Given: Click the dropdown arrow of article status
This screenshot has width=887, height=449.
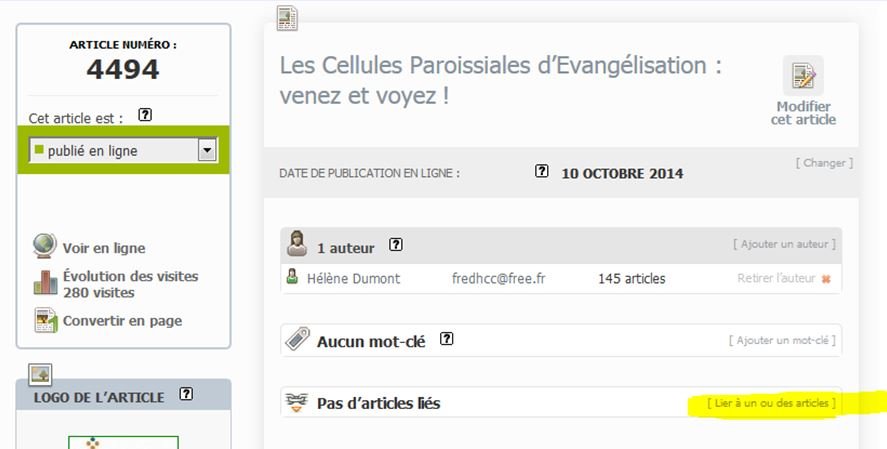Looking at the screenshot, I should [207, 150].
